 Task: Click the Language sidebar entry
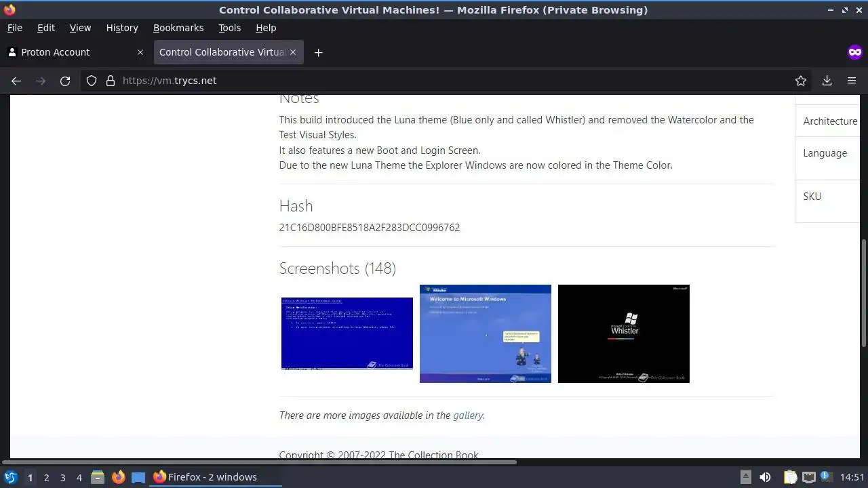(x=825, y=153)
